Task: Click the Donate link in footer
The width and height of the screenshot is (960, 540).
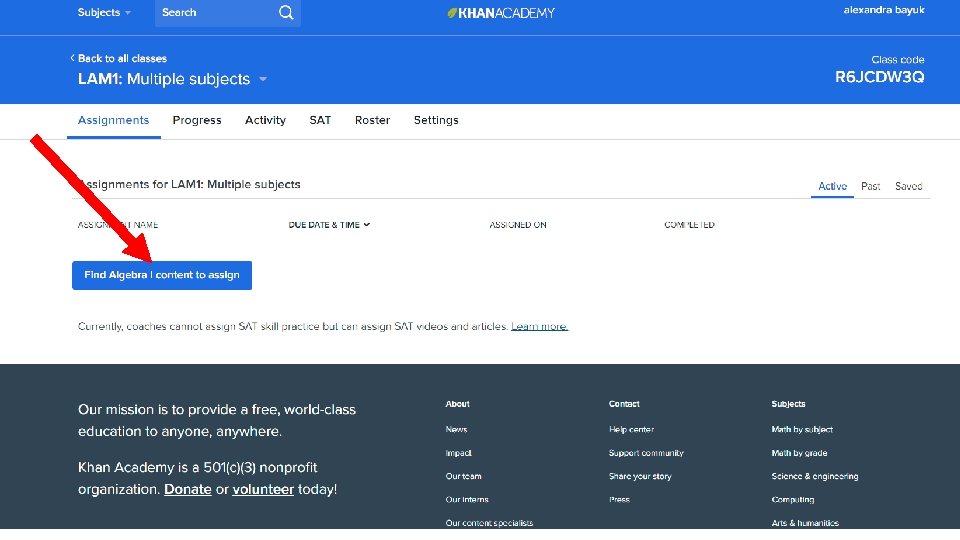Action: click(x=187, y=489)
